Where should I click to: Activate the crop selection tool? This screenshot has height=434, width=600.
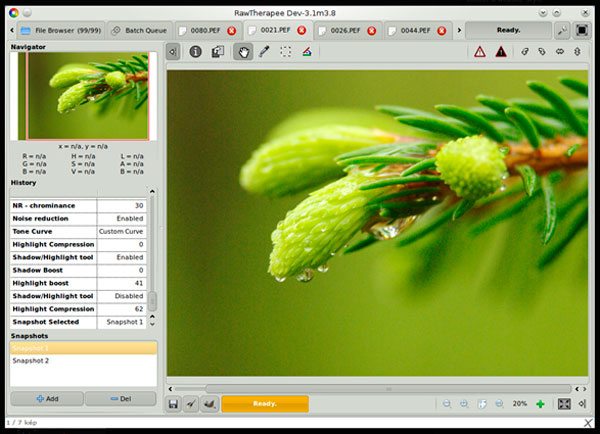coord(285,52)
